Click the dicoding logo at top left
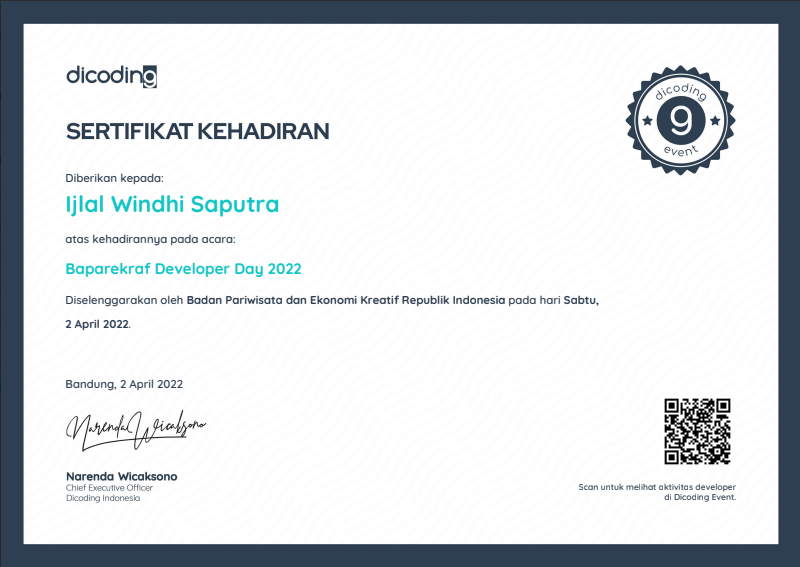The height and width of the screenshot is (567, 800). tap(112, 76)
